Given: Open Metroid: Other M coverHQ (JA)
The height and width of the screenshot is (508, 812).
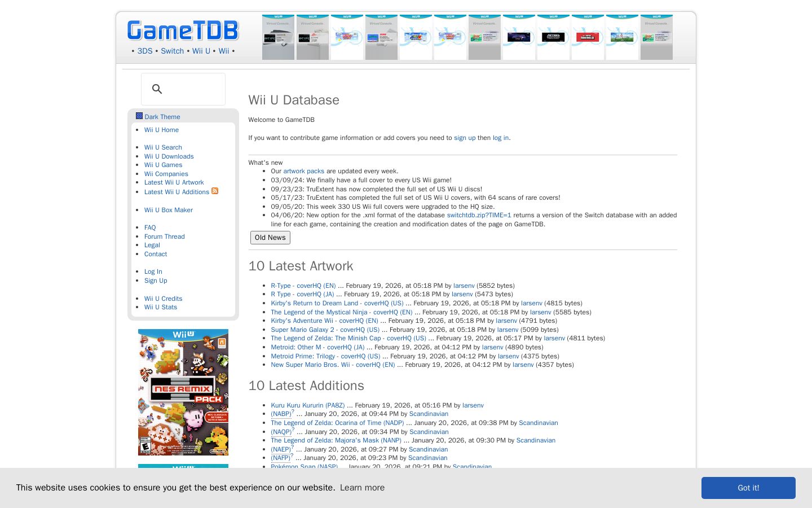Looking at the screenshot, I should 317,347.
